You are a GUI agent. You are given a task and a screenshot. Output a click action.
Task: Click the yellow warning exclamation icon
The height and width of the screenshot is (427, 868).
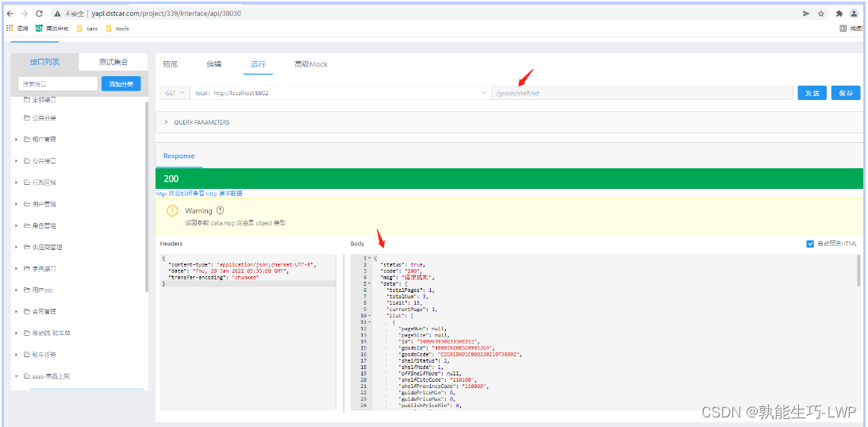click(173, 210)
